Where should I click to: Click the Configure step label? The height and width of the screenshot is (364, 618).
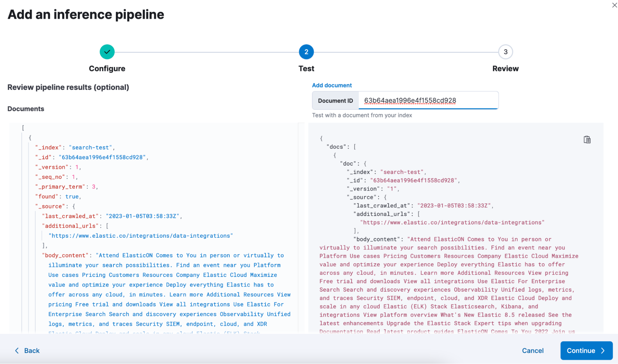point(107,69)
